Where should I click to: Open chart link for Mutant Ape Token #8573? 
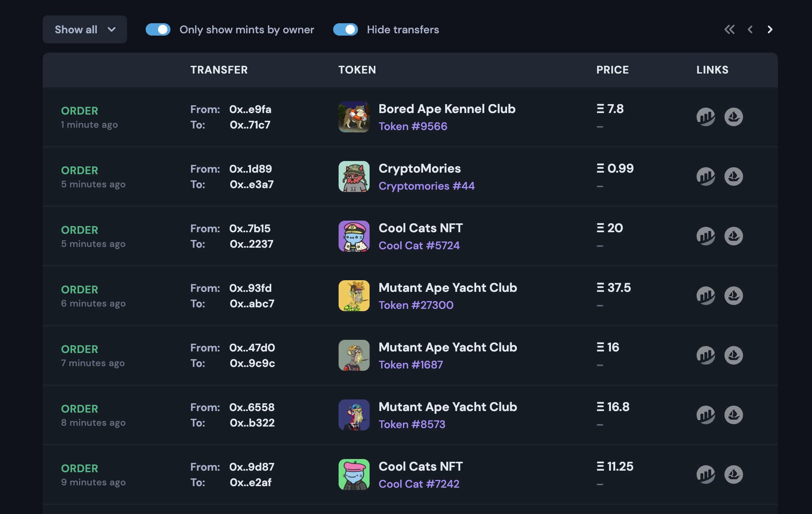pyautogui.click(x=706, y=415)
